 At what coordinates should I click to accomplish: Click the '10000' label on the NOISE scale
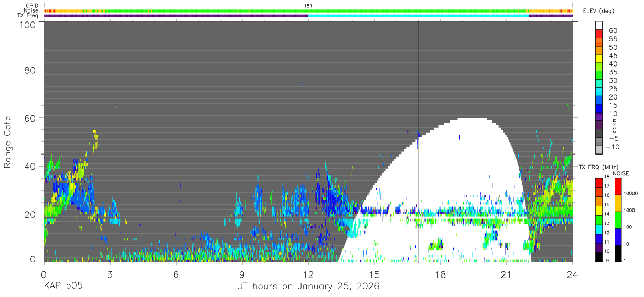[x=632, y=194]
